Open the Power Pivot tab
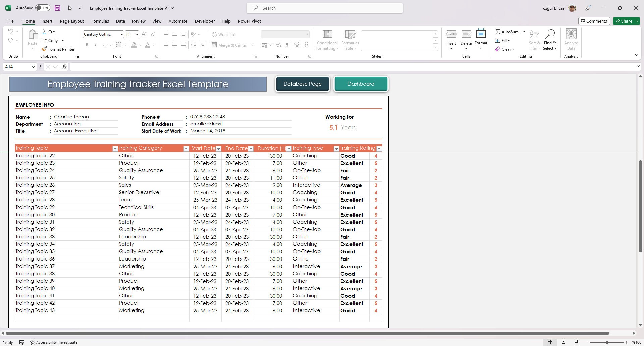The width and height of the screenshot is (644, 346). point(249,21)
